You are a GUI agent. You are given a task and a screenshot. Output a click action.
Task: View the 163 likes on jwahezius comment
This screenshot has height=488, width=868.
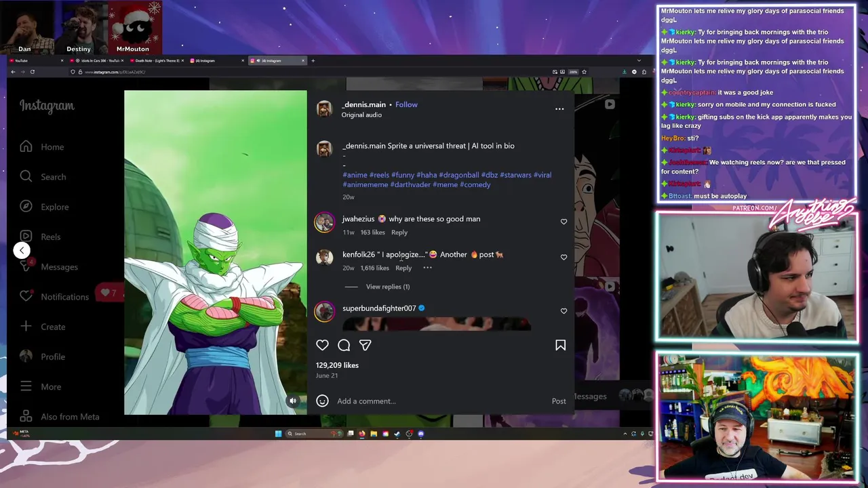(x=372, y=232)
